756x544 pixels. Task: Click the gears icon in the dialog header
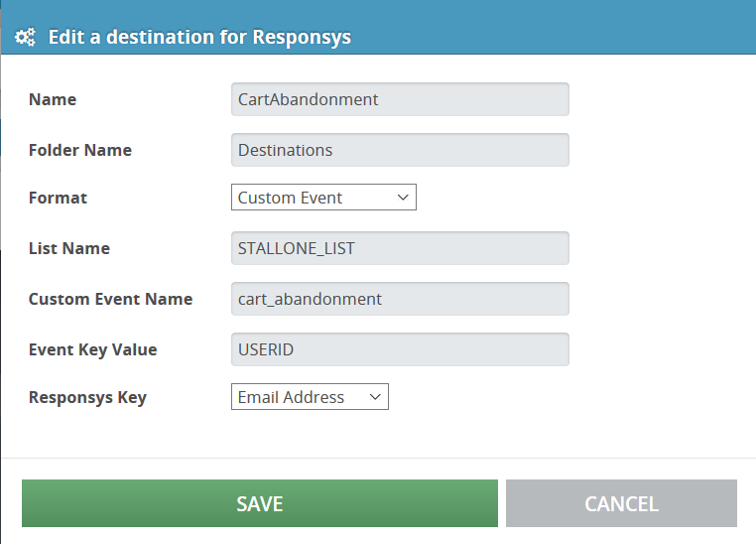point(25,37)
